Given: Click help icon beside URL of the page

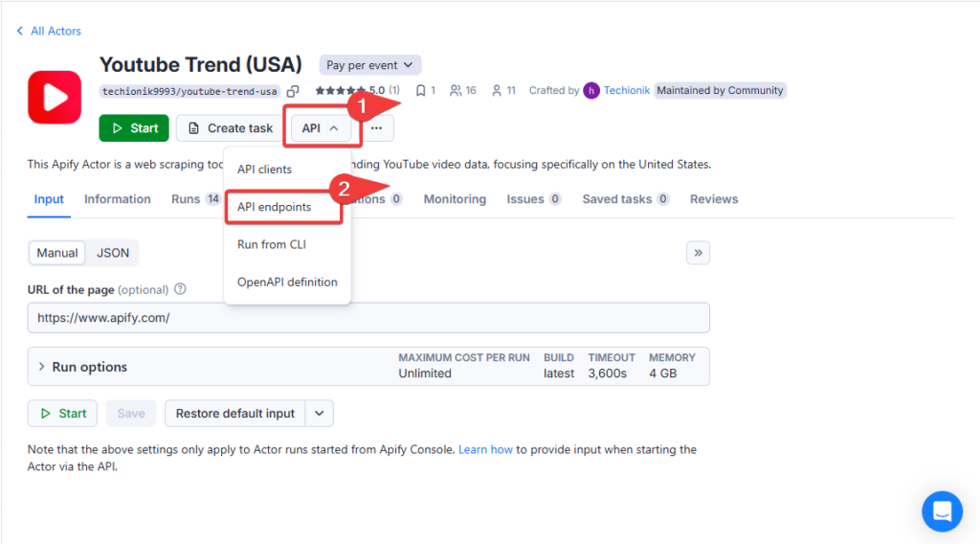Looking at the screenshot, I should [x=180, y=289].
